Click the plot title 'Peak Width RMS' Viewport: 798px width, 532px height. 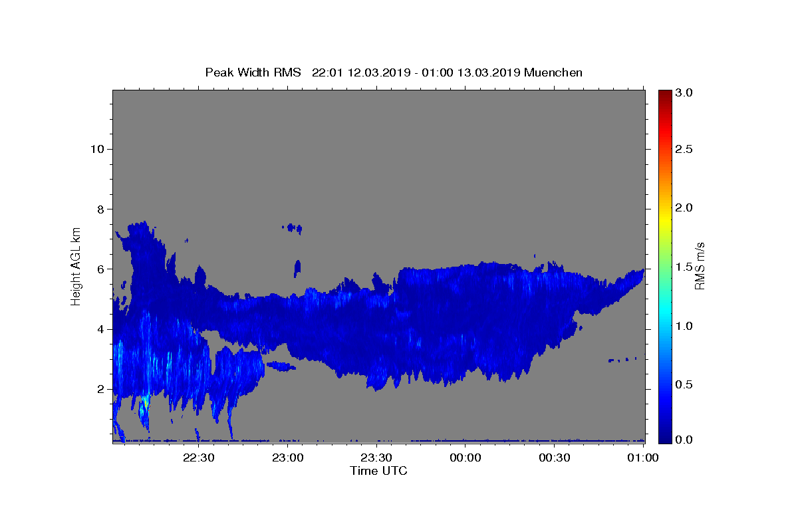(x=253, y=72)
